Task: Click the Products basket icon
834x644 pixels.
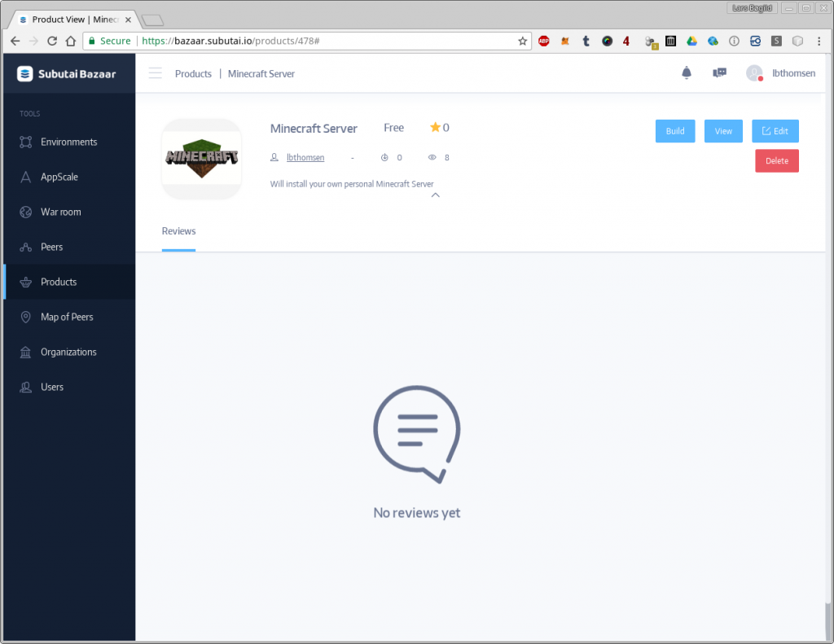Action: tap(25, 283)
